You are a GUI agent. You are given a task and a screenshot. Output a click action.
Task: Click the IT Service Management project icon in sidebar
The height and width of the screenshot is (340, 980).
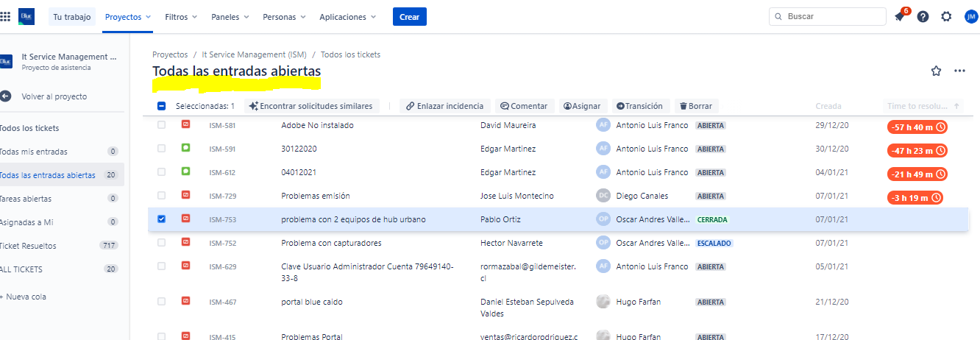tap(6, 61)
